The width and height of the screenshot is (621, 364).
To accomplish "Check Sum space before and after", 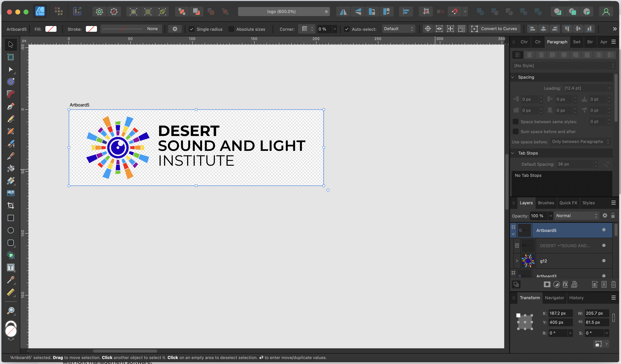I will click(x=515, y=132).
